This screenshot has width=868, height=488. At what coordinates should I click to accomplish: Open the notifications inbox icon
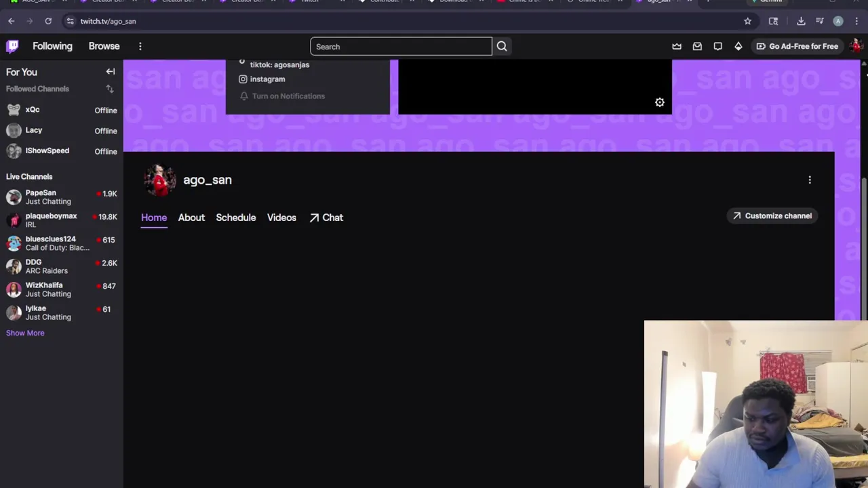[697, 46]
